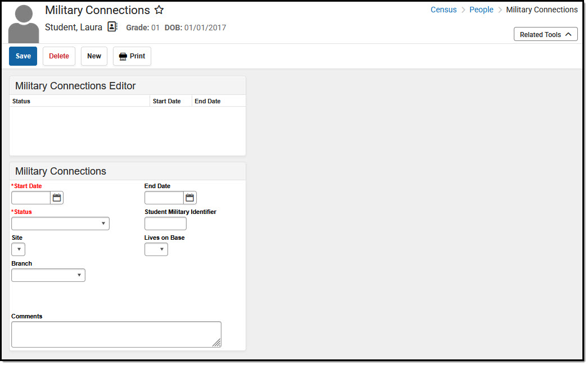Click the student profile avatar image
Image resolution: width=588 pixels, height=365 pixels.
pyautogui.click(x=22, y=23)
